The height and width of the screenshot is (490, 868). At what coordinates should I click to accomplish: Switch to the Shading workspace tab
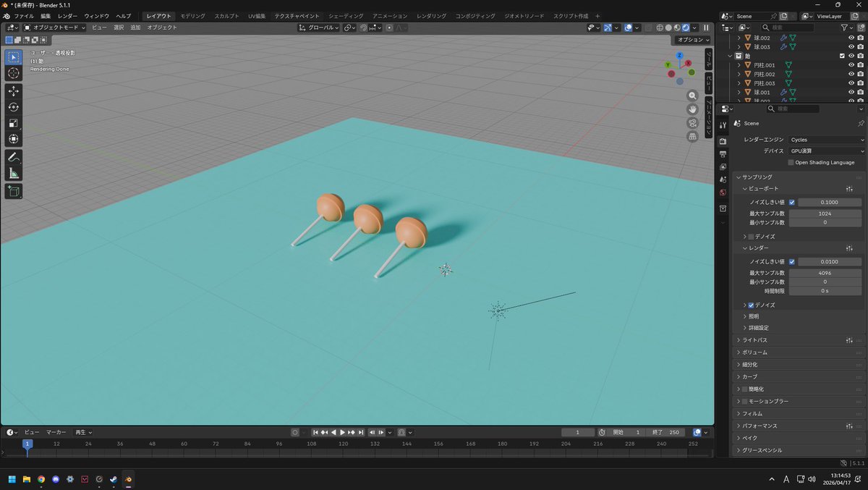coord(346,16)
